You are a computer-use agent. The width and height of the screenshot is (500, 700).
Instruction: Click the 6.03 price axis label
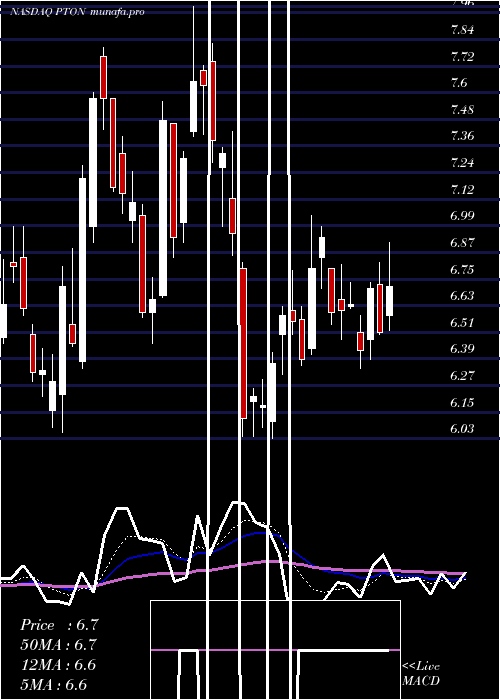click(x=462, y=429)
